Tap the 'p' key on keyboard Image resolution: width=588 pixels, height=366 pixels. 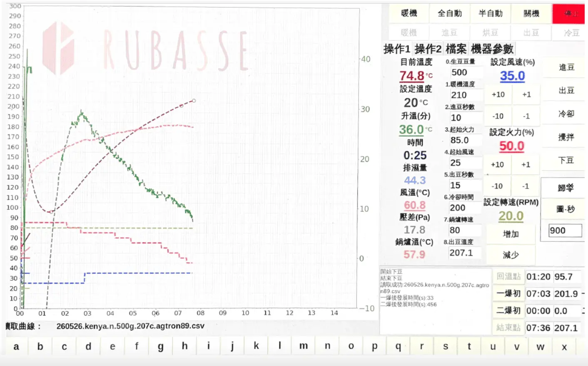[x=375, y=346]
